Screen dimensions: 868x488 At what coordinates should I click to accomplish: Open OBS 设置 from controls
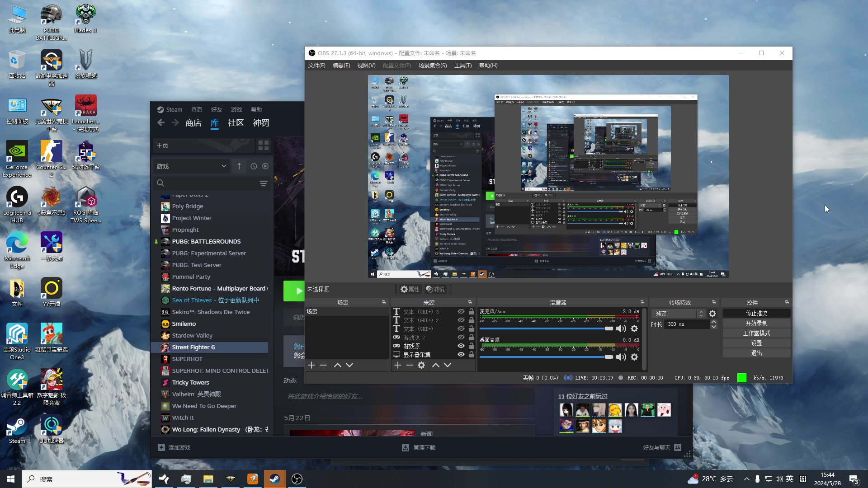tap(756, 343)
